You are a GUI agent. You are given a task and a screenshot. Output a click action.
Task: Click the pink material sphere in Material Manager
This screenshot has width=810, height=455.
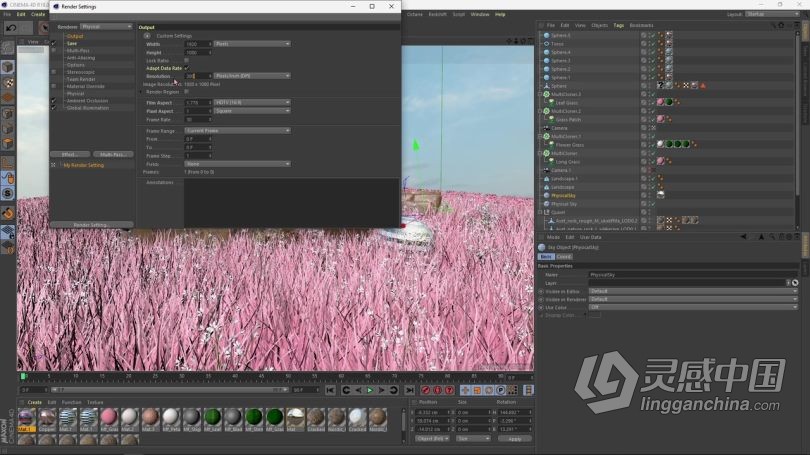click(x=109, y=417)
